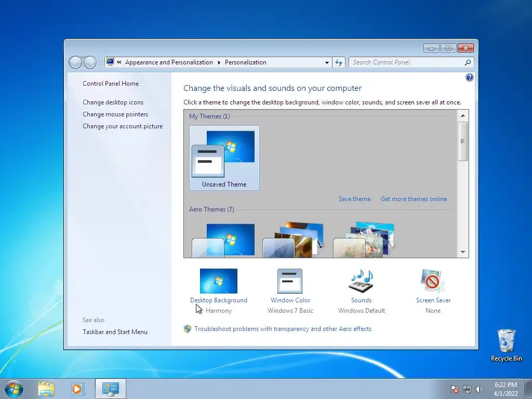Select the Unsaved Theme thumbnail
The height and width of the screenshot is (399, 532).
click(224, 158)
